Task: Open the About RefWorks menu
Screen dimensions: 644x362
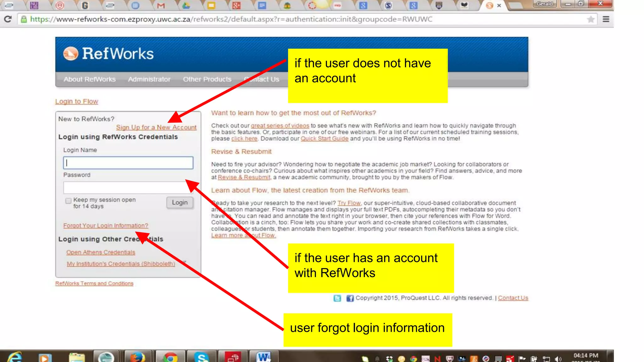Action: tap(90, 79)
